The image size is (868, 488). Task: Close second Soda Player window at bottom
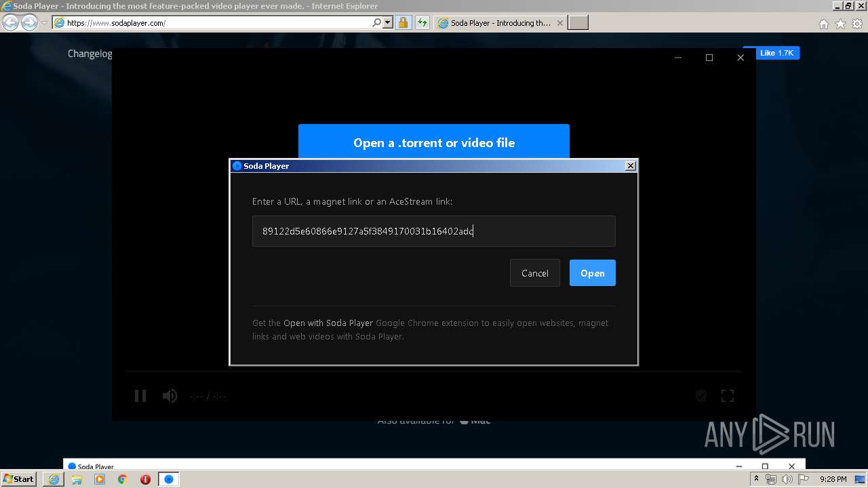(791, 466)
